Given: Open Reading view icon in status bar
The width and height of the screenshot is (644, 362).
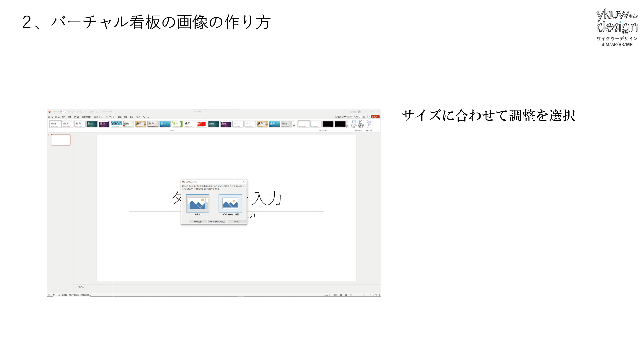Looking at the screenshot, I should tap(346, 295).
